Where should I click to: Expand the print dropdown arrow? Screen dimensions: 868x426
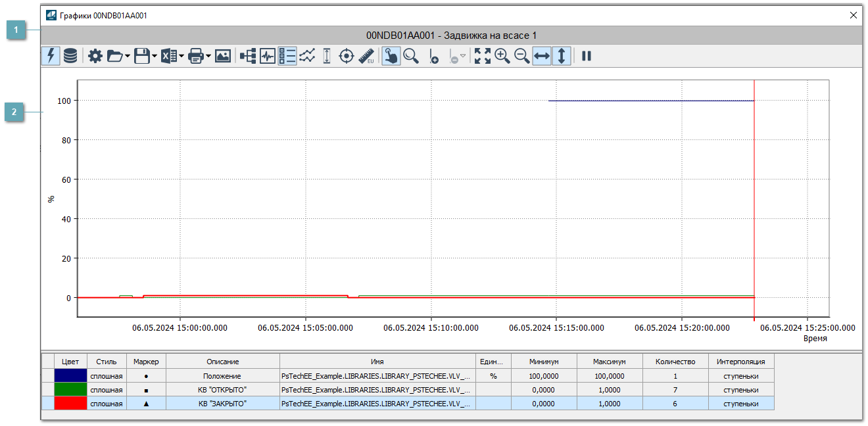(x=208, y=56)
